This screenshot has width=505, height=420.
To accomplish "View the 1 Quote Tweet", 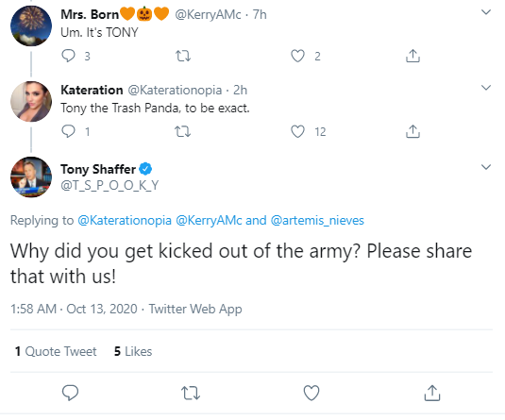I will [56, 351].
